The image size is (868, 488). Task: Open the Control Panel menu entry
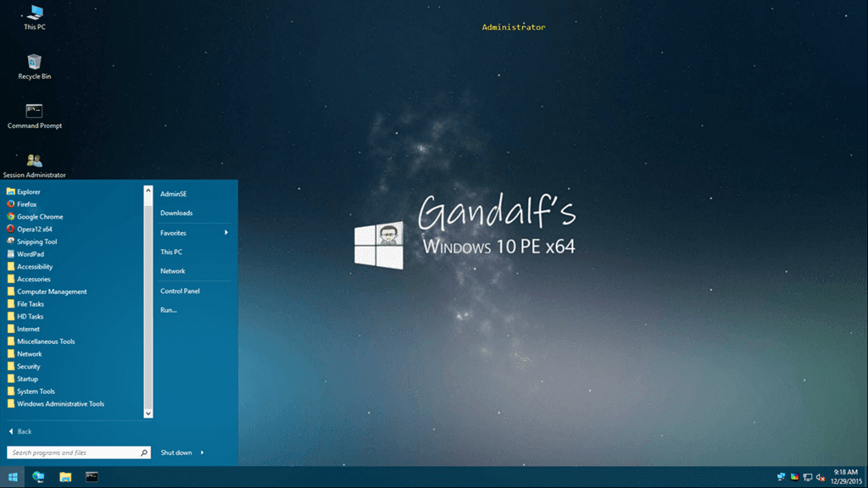click(x=180, y=291)
